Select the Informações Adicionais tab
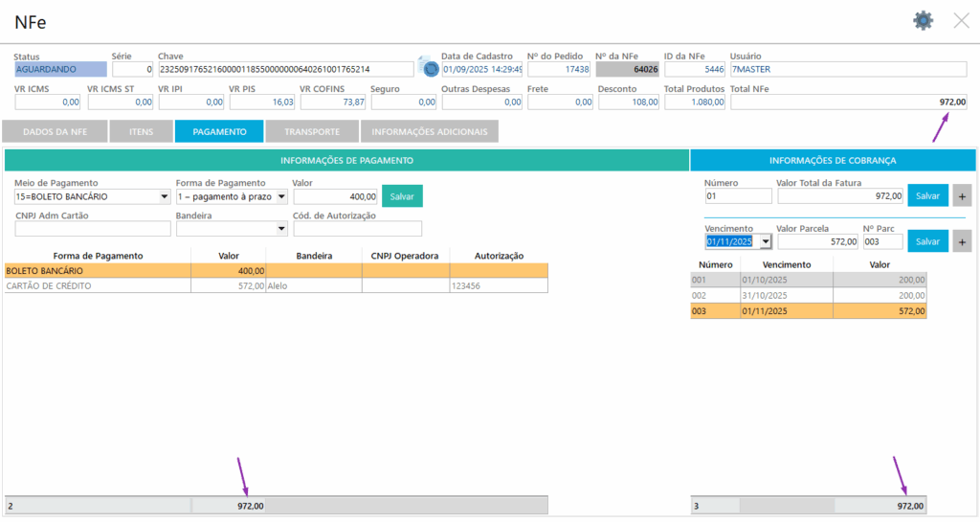The image size is (980, 522). [429, 132]
